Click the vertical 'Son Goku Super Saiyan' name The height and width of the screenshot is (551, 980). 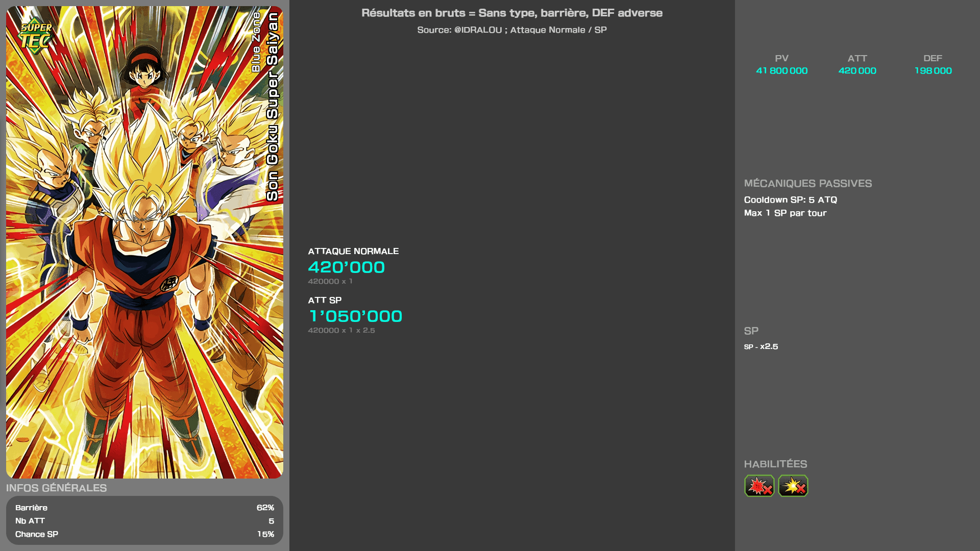pos(273,107)
